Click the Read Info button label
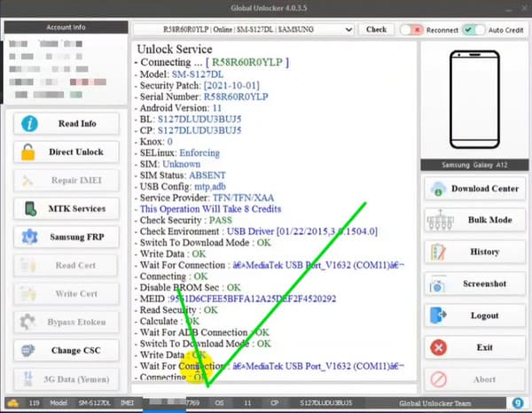532x413 pixels. (x=77, y=123)
